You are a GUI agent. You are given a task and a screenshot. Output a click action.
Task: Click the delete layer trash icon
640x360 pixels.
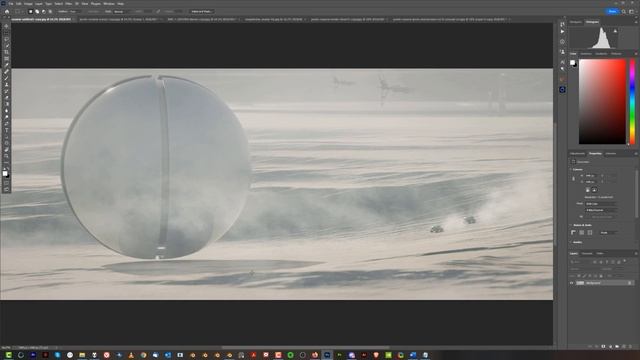tap(631, 347)
